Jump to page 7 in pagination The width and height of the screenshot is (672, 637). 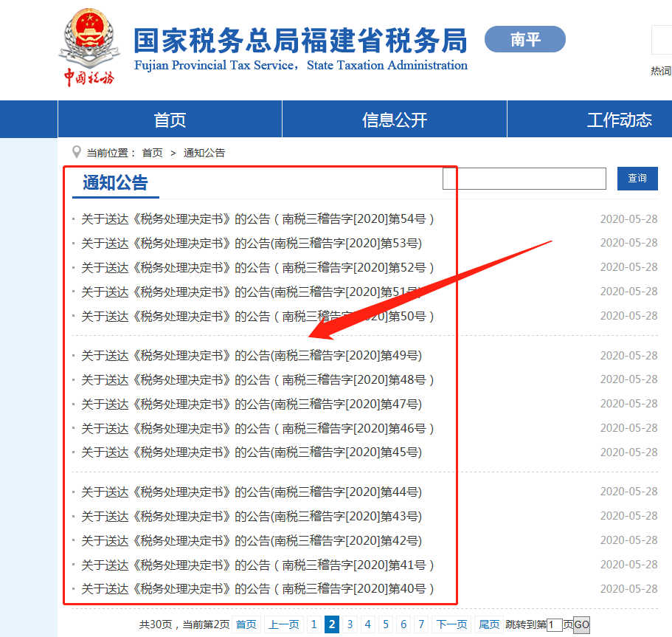420,624
